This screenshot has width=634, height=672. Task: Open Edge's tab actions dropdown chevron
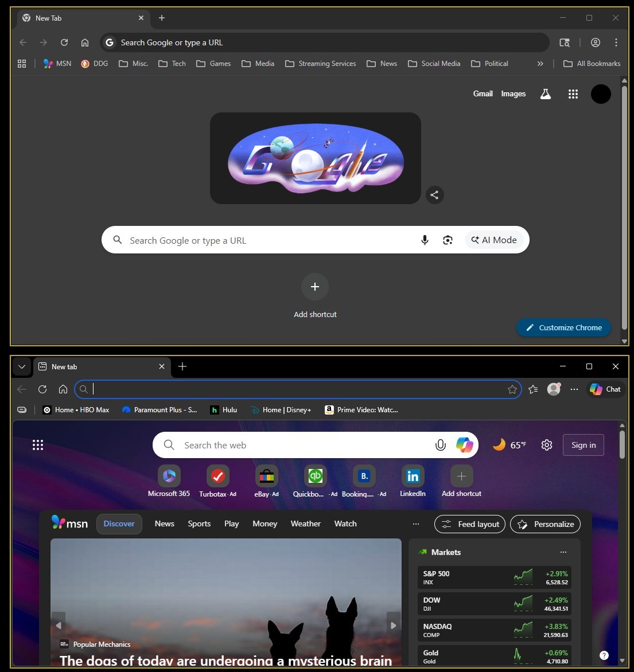22,366
